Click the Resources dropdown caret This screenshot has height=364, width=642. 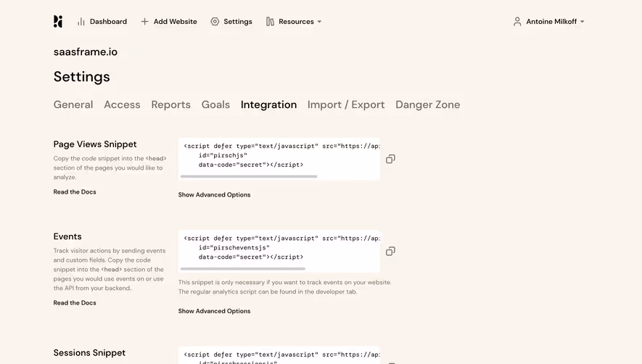coord(319,22)
